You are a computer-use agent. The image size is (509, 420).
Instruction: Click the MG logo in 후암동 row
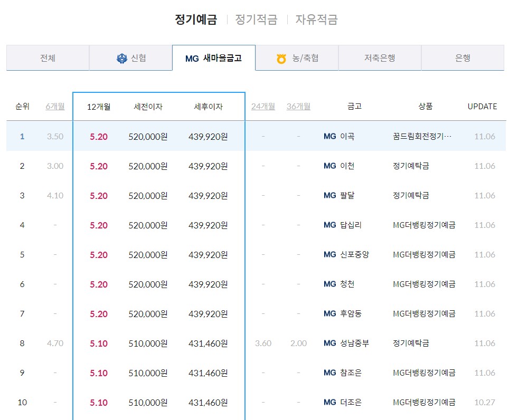pyautogui.click(x=330, y=313)
